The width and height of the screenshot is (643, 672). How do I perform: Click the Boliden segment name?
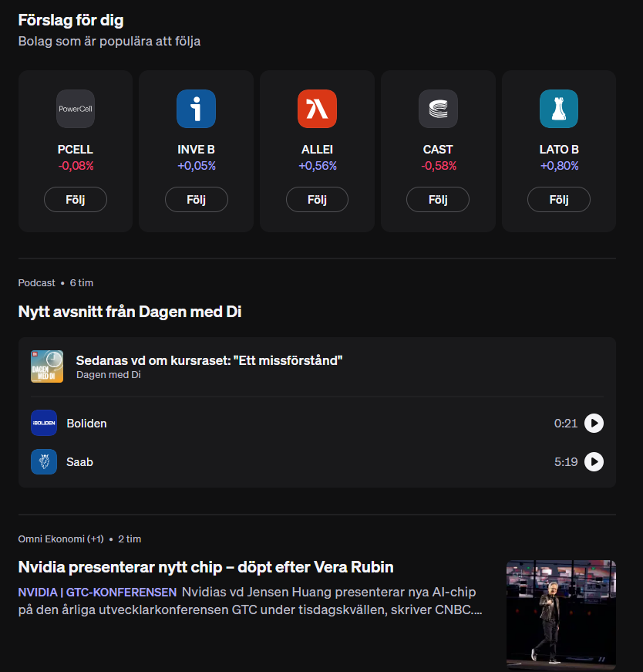[x=86, y=424]
